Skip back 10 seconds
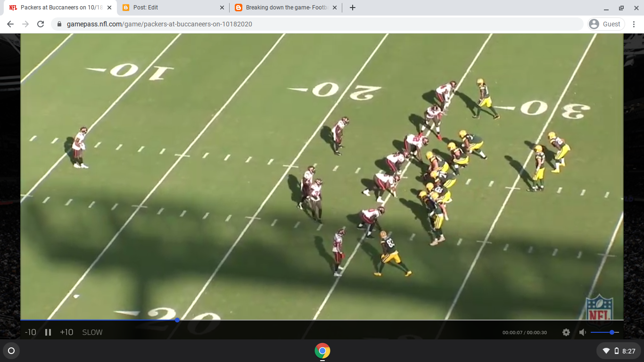 click(30, 332)
